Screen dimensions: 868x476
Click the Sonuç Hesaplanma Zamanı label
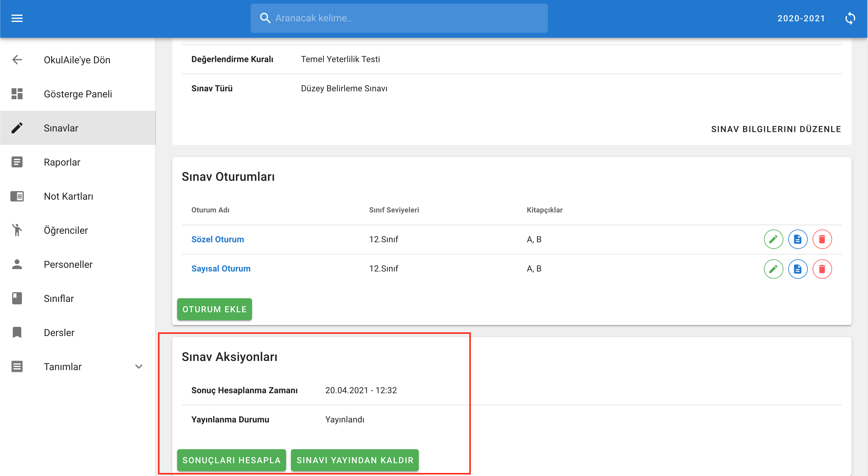(x=244, y=390)
